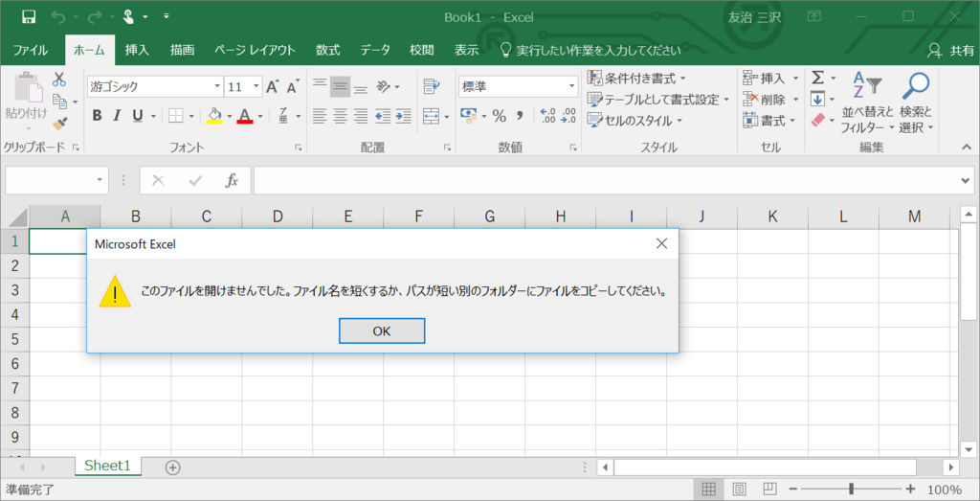Screen dimensions: 980x501
Task: Click the text orientation icon
Action: pos(384,86)
